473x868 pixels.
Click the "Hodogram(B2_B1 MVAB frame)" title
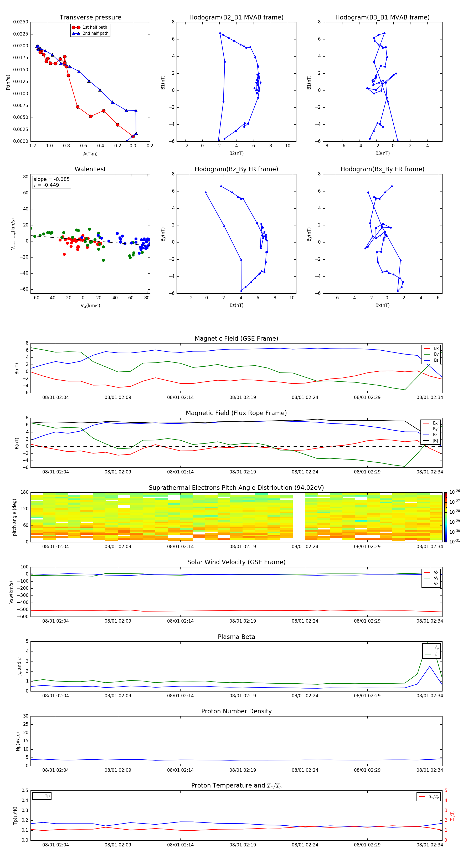(x=236, y=18)
